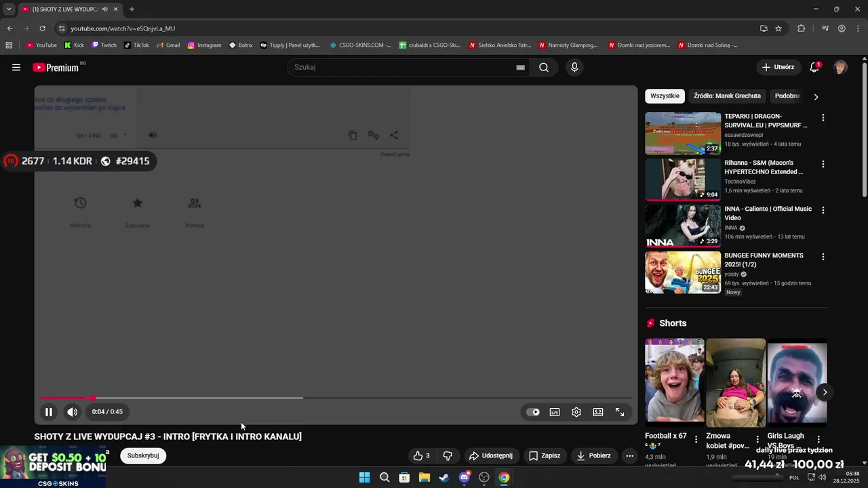The image size is (868, 488).
Task: Open the account avatar menu
Action: 840,67
